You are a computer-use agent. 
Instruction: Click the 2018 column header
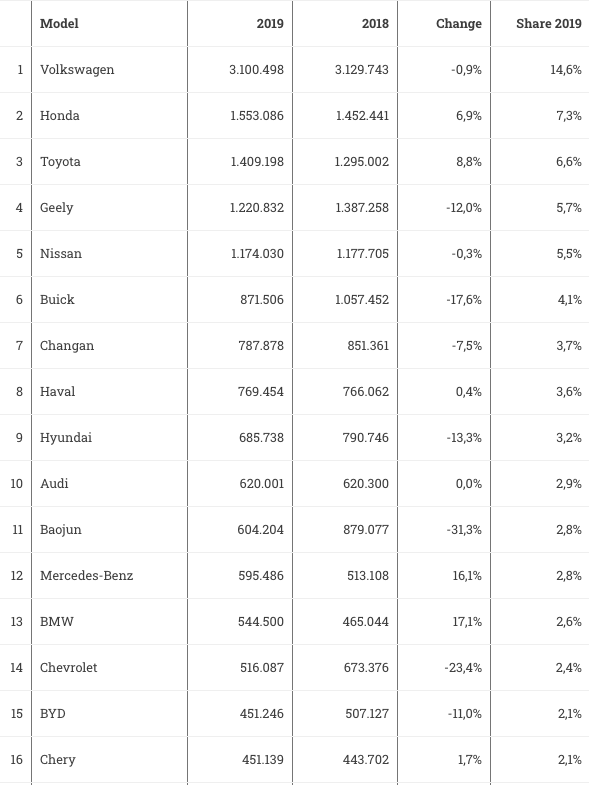click(375, 24)
